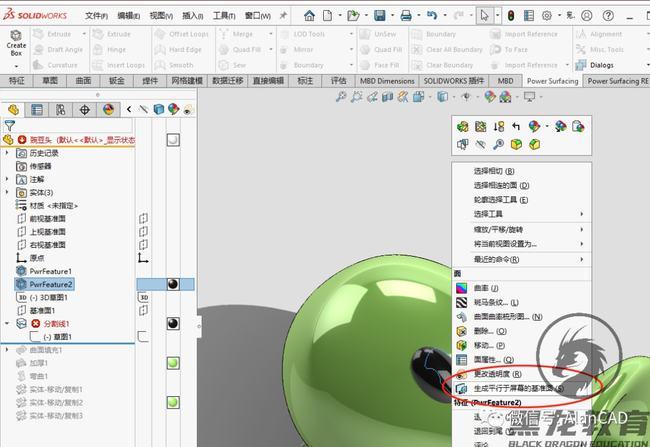
Task: Open Help with the question mark icon
Action: (608, 16)
